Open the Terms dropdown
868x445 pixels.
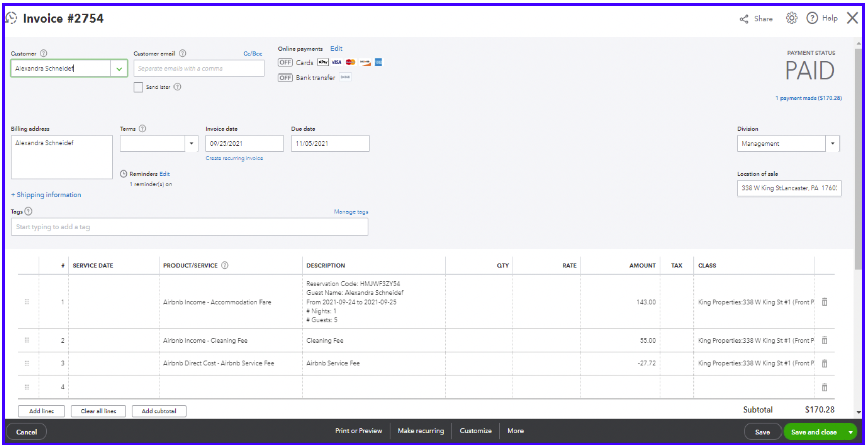pyautogui.click(x=191, y=144)
